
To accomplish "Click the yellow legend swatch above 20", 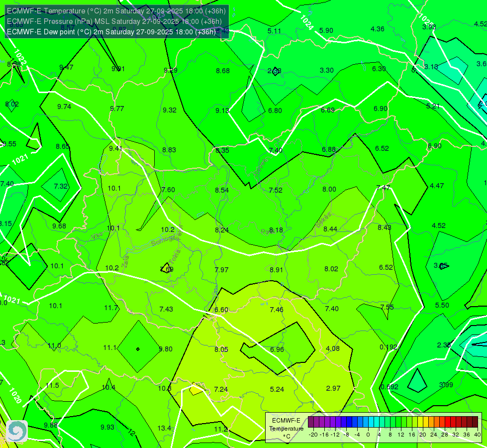I will point(420,422).
